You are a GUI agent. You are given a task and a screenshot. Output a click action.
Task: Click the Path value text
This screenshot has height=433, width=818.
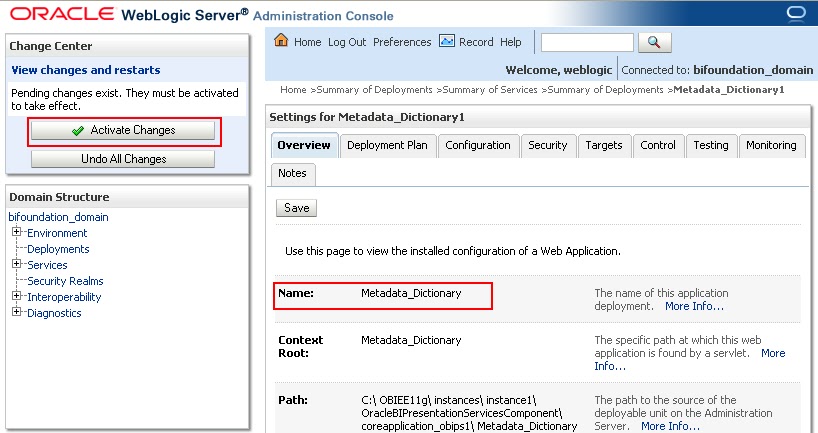(x=469, y=413)
